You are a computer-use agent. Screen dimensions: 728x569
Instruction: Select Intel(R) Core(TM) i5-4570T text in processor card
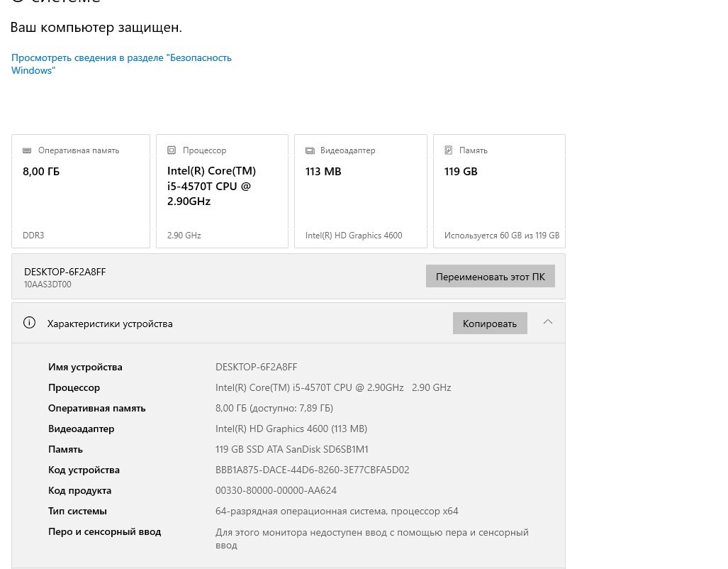(211, 186)
